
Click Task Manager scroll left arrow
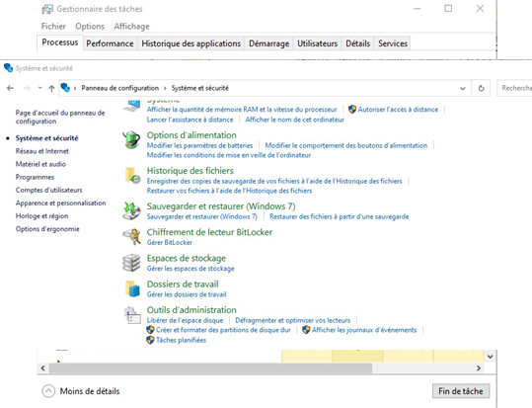(42, 368)
